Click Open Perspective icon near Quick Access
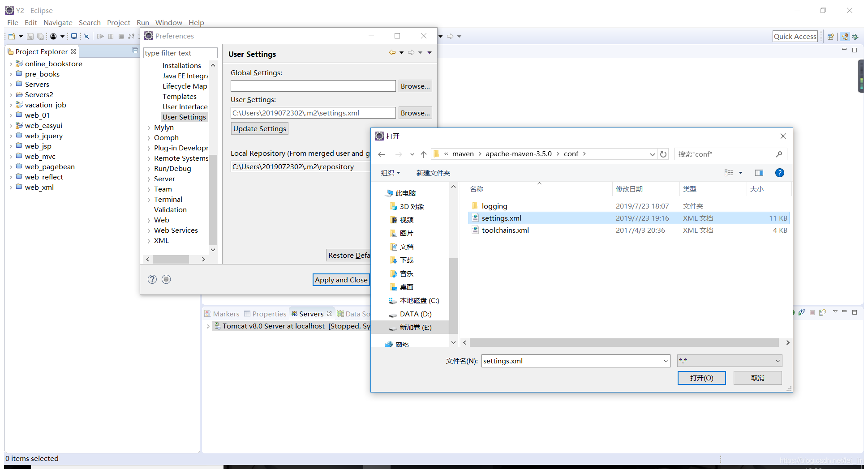This screenshot has width=868, height=469. click(x=830, y=37)
